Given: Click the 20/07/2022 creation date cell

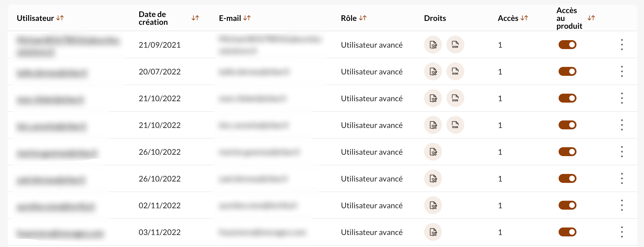Looking at the screenshot, I should pyautogui.click(x=160, y=72).
